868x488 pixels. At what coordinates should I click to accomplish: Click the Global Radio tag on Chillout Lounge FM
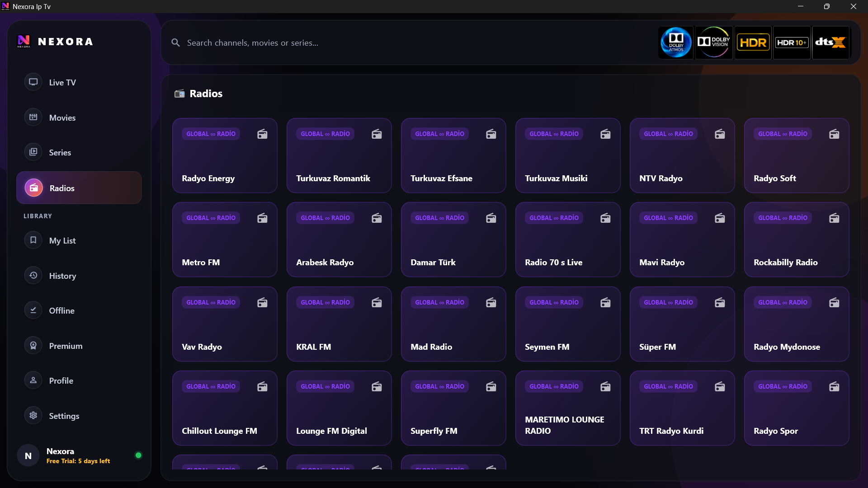pyautogui.click(x=211, y=386)
